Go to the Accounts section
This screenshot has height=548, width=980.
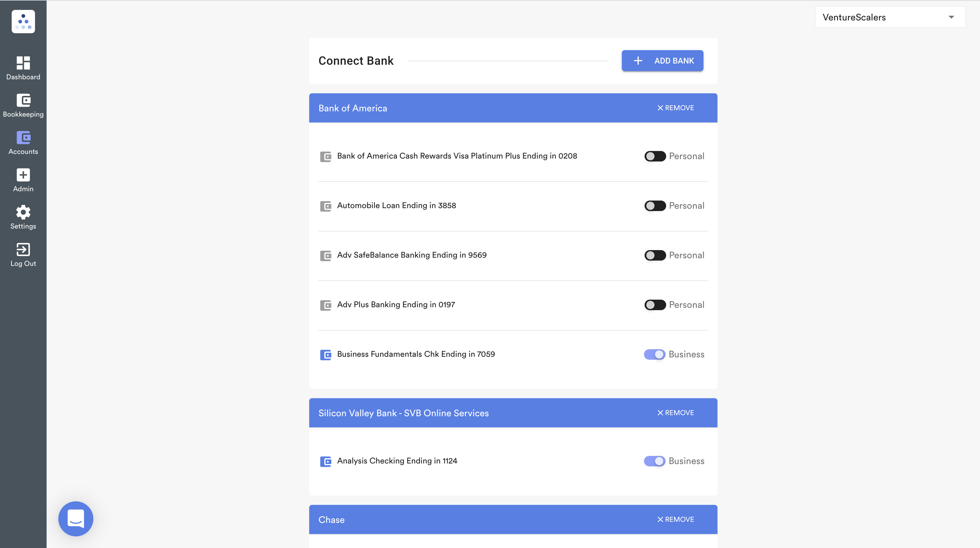[23, 143]
